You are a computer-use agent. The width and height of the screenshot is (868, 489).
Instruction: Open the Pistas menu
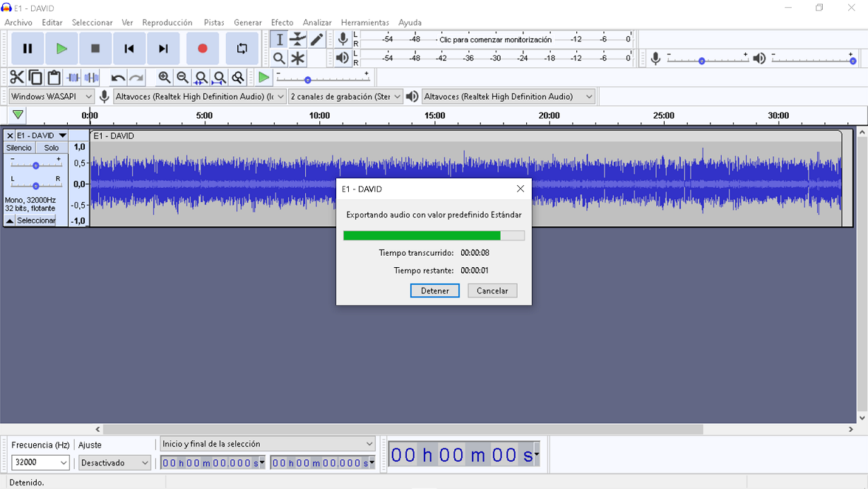click(x=214, y=23)
